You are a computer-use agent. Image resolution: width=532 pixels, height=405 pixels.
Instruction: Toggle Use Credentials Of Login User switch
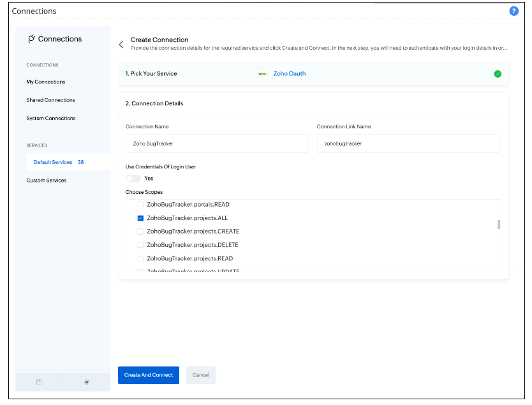click(x=133, y=179)
